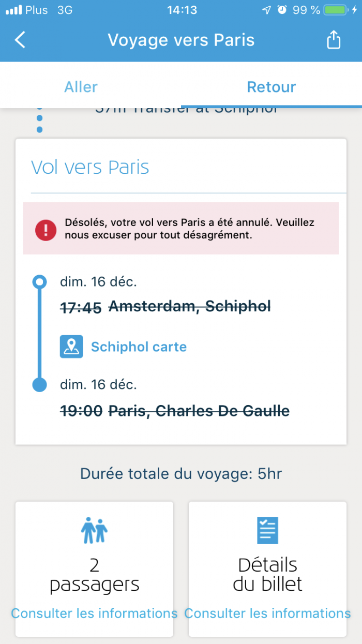362x644 pixels.
Task: Switch to the Aller tab
Action: 81,87
